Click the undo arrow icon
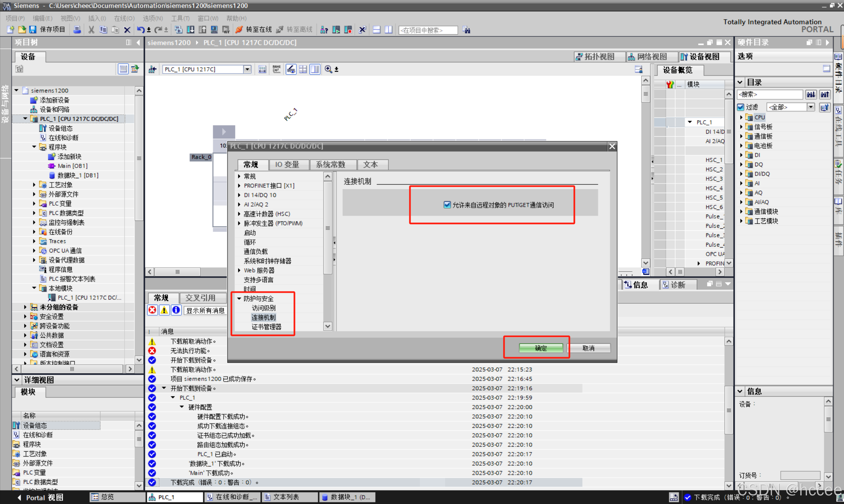Viewport: 844px width, 504px height. (140, 30)
